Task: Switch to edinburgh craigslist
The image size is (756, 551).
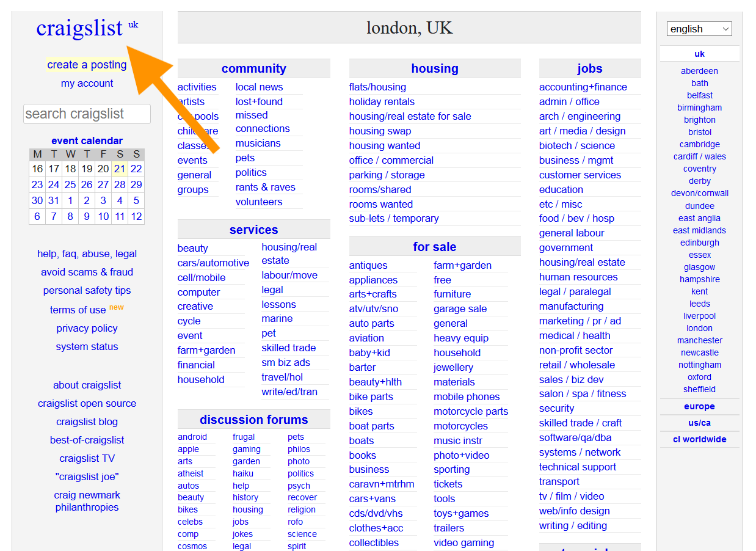Action: tap(699, 243)
